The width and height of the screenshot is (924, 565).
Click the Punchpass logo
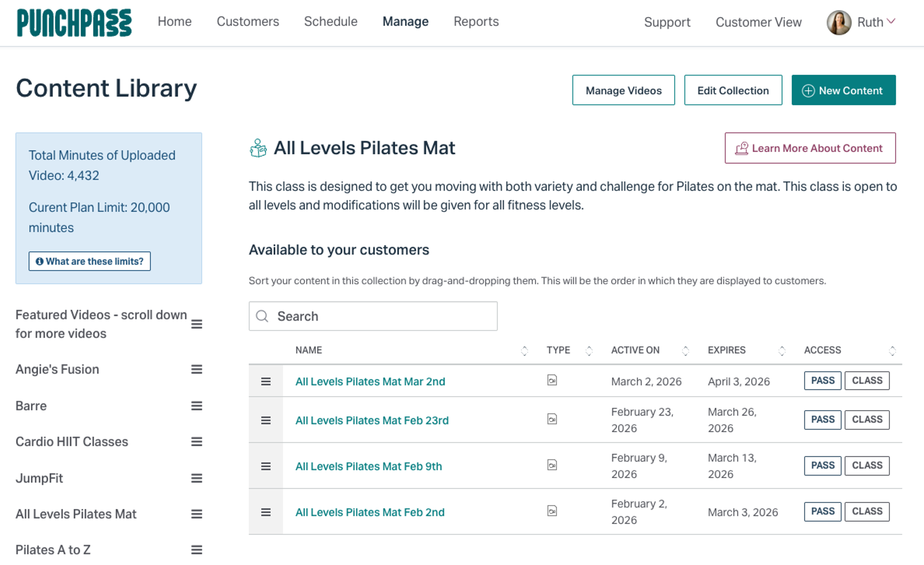point(74,23)
